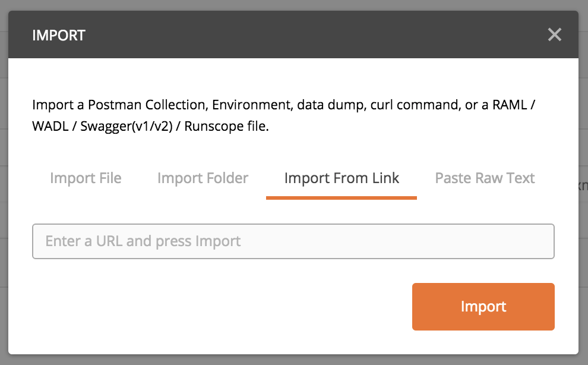The image size is (588, 365).
Task: Choose file import via Import File
Action: (x=86, y=178)
